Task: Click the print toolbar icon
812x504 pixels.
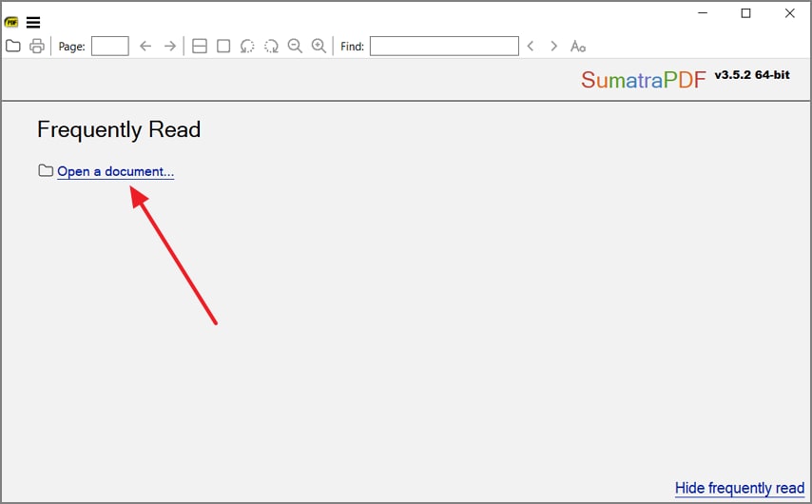Action: click(x=37, y=46)
